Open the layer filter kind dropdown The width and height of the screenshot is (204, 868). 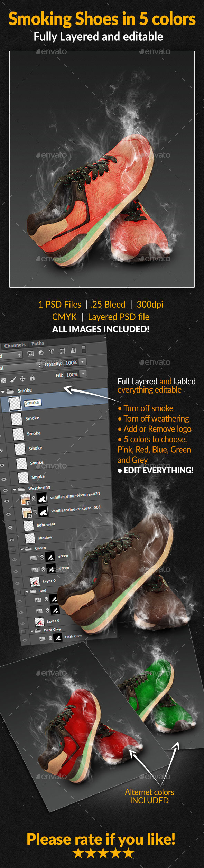11,355
